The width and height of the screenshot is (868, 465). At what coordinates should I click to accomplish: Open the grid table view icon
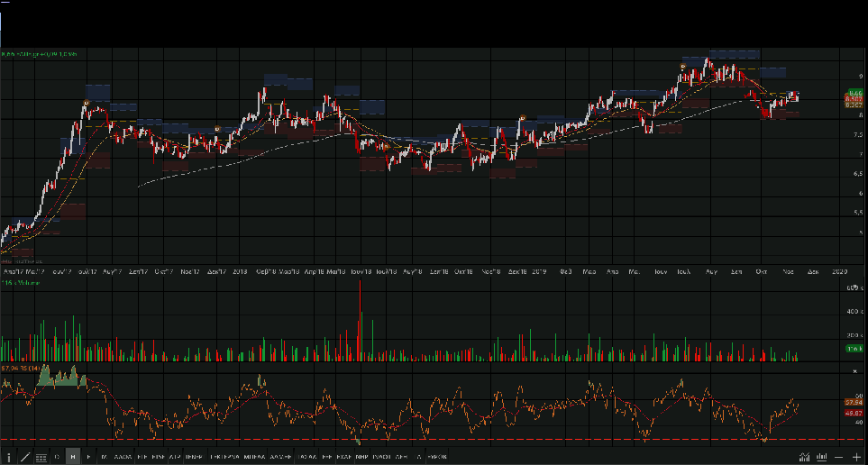click(41, 457)
